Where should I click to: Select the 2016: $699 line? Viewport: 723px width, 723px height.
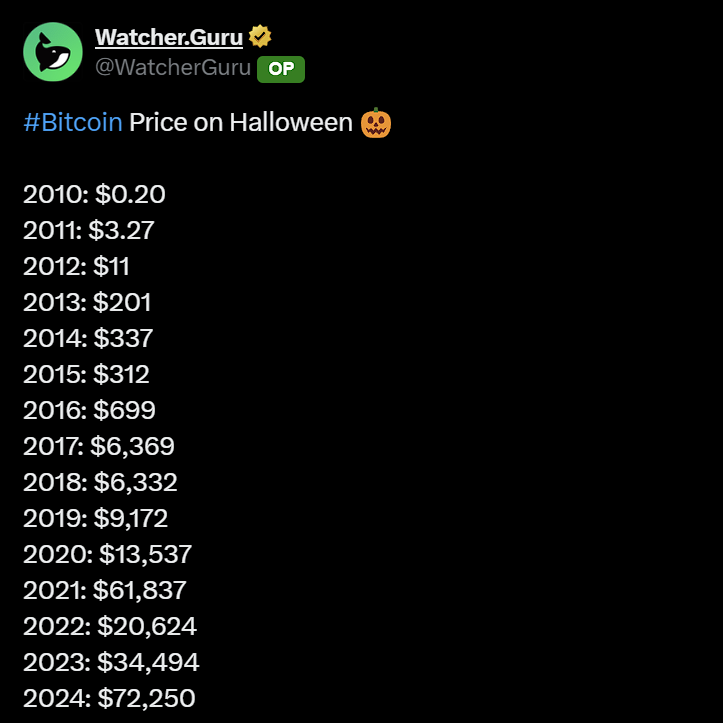pos(90,411)
